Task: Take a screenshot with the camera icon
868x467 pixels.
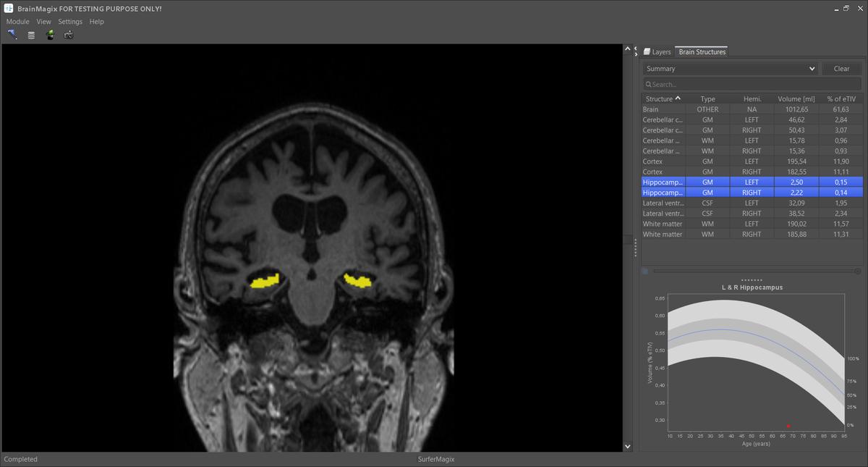Action: (69, 35)
